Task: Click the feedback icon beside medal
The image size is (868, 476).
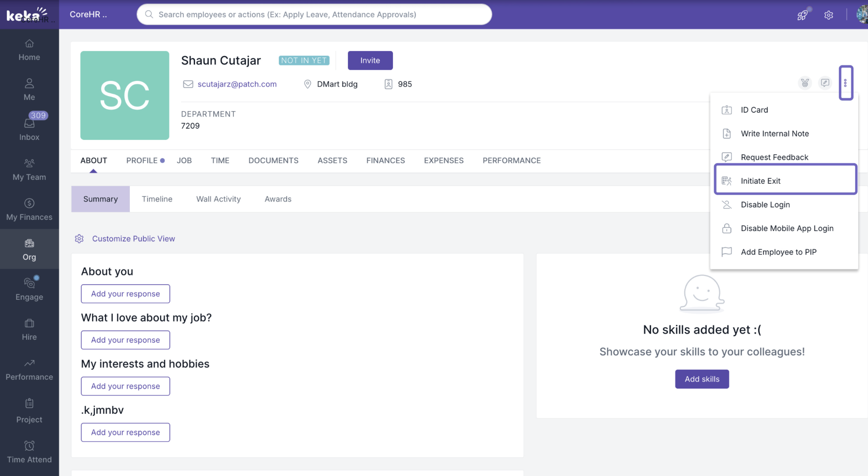Action: click(x=825, y=83)
